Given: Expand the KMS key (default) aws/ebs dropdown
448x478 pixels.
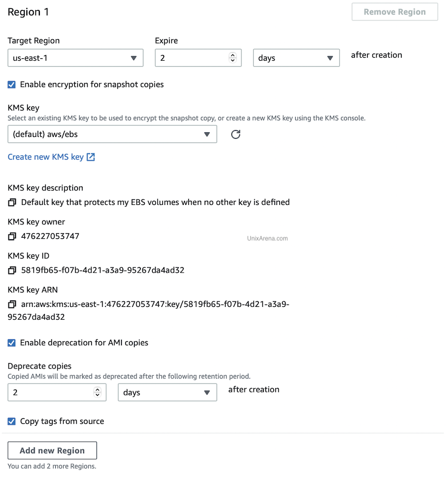Looking at the screenshot, I should [x=112, y=134].
